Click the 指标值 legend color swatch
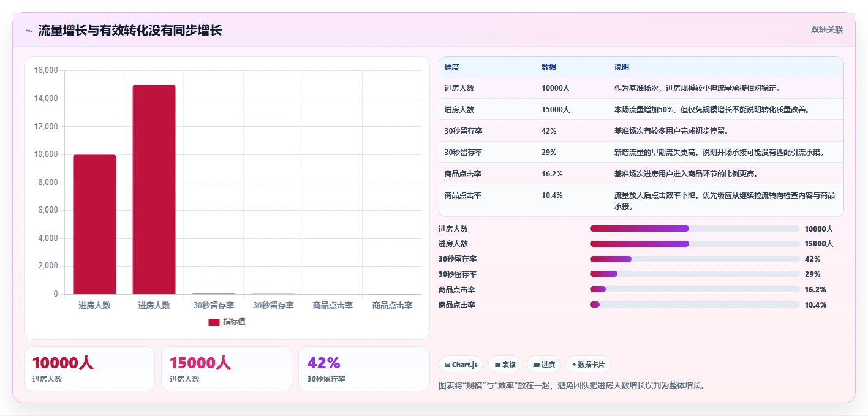The image size is (868, 416). [x=214, y=322]
